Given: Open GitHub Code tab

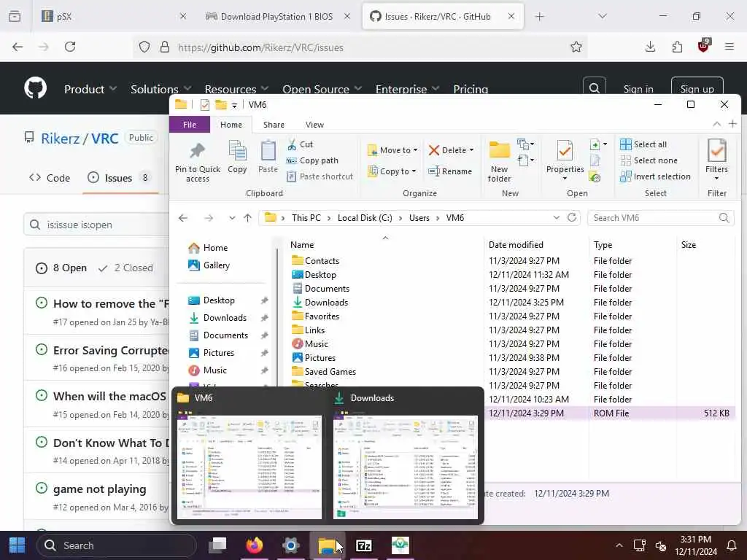Looking at the screenshot, I should pos(50,178).
